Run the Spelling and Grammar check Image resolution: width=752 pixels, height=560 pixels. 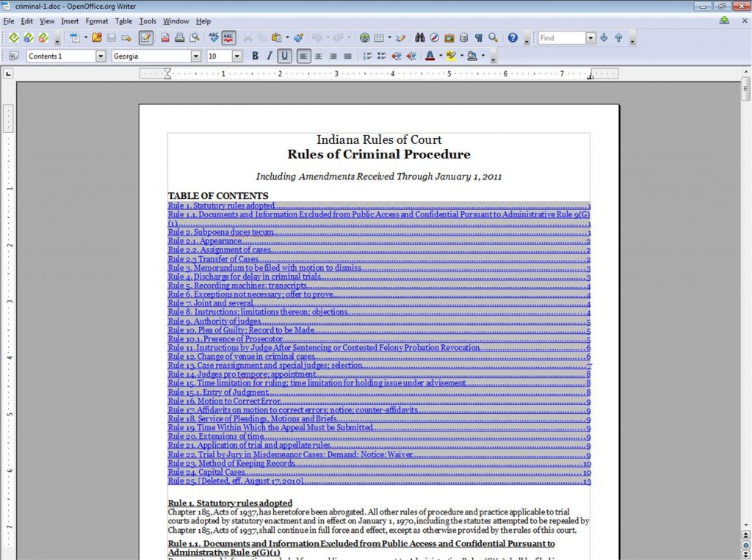pos(214,38)
